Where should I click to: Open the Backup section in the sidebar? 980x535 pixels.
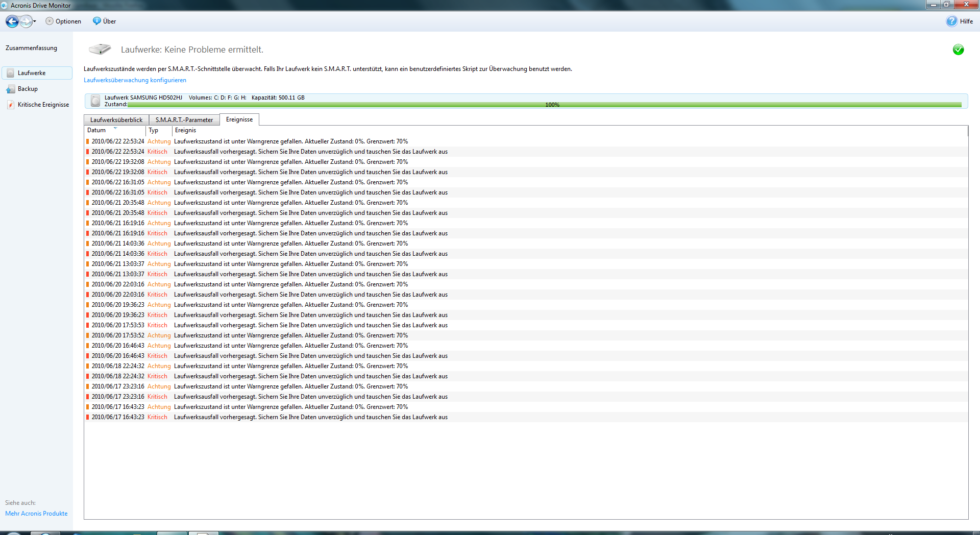[x=22, y=89]
